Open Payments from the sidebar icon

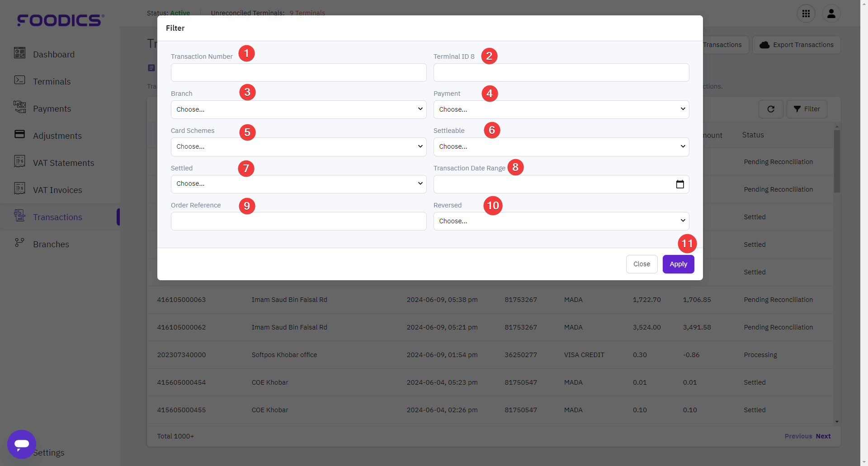(19, 108)
